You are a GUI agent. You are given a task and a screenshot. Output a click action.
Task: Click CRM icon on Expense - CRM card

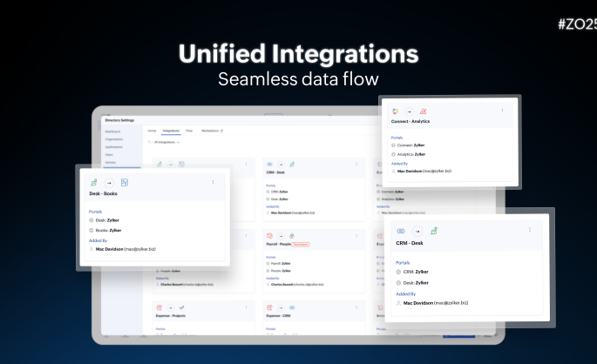[292, 307]
